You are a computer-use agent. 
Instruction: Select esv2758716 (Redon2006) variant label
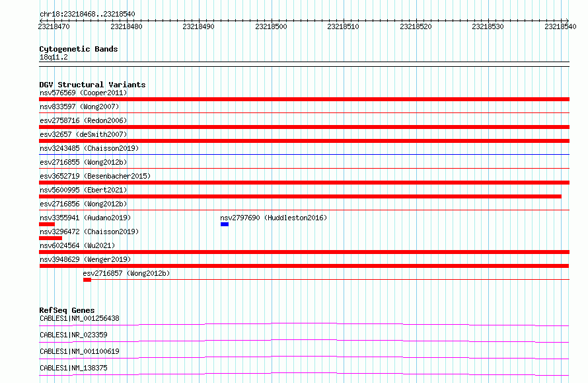83,120
